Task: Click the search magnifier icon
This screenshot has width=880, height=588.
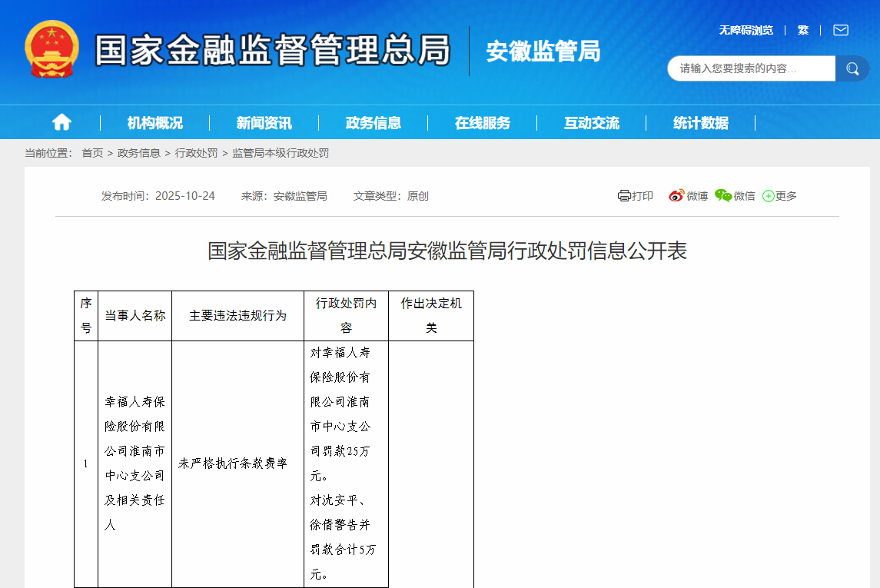Action: [852, 68]
